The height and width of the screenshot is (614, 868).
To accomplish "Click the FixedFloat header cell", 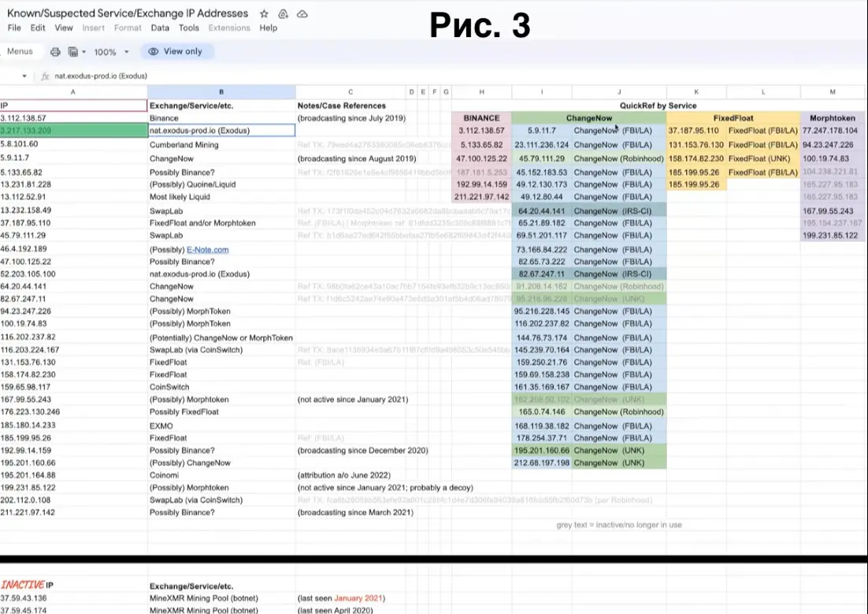I will point(733,118).
